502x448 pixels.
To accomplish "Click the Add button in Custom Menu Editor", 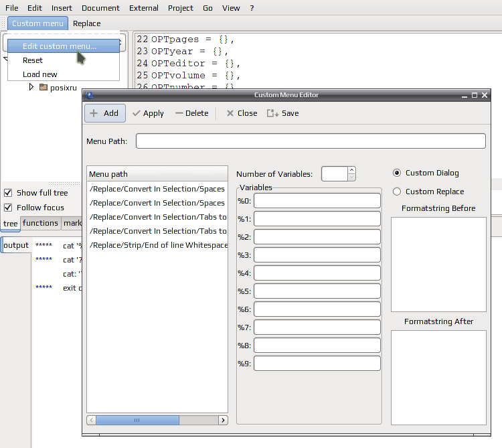I will click(104, 113).
